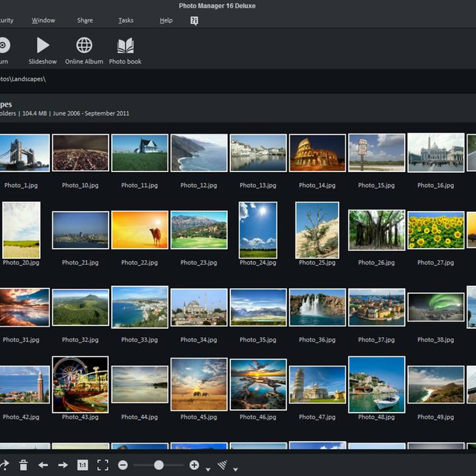Select the Photo_24.jpg sunny sky thumbnail

(x=258, y=230)
